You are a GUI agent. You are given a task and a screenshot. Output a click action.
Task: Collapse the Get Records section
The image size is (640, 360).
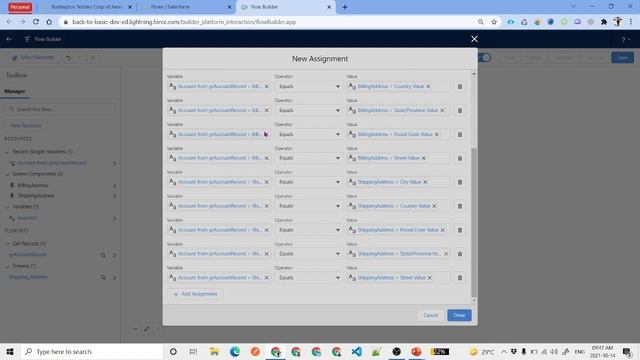click(x=7, y=244)
